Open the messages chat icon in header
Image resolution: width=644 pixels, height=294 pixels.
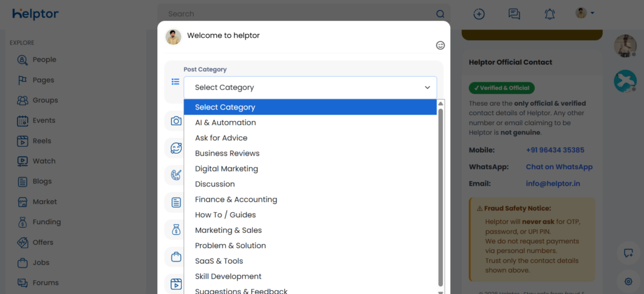click(x=514, y=14)
